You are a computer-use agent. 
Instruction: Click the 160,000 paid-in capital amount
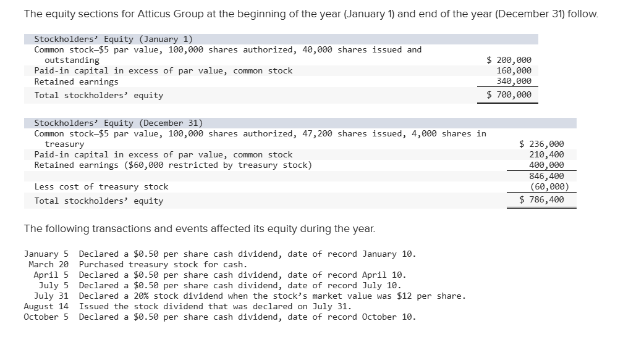(514, 70)
